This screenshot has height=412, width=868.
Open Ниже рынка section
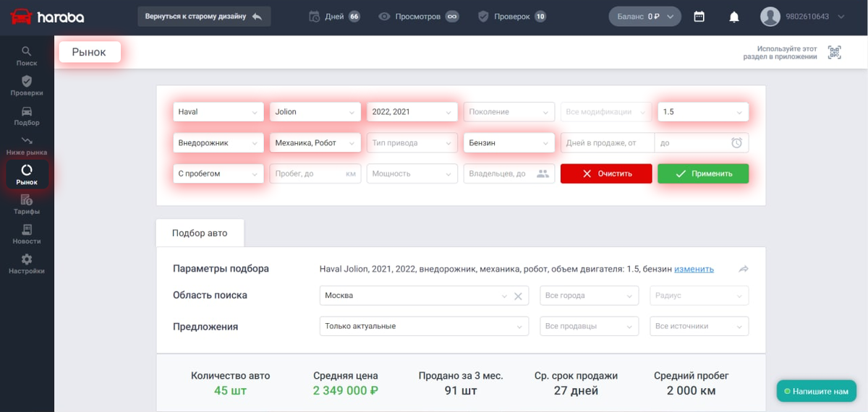coord(27,145)
